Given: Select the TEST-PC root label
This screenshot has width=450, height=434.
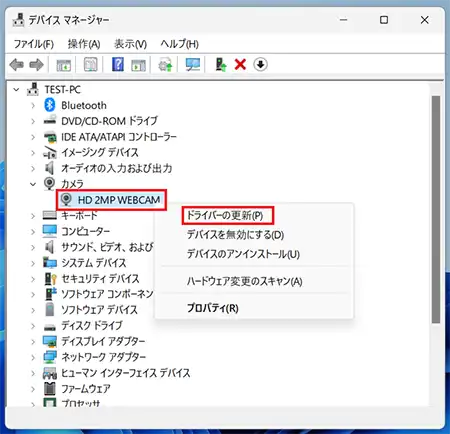Looking at the screenshot, I should [63, 89].
